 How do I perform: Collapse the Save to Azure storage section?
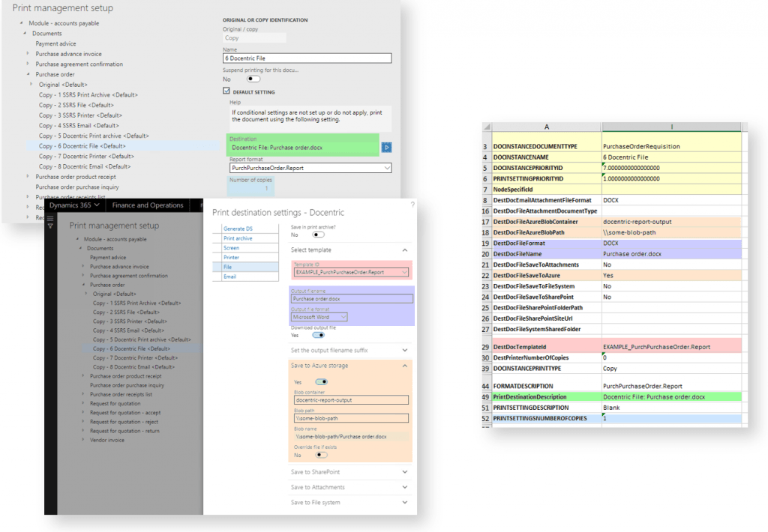click(x=405, y=366)
